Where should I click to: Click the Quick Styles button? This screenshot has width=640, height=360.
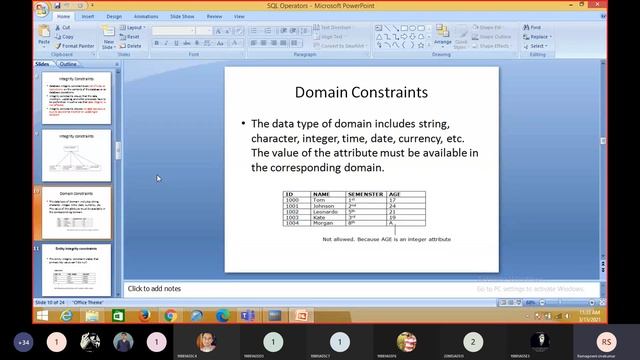461,36
